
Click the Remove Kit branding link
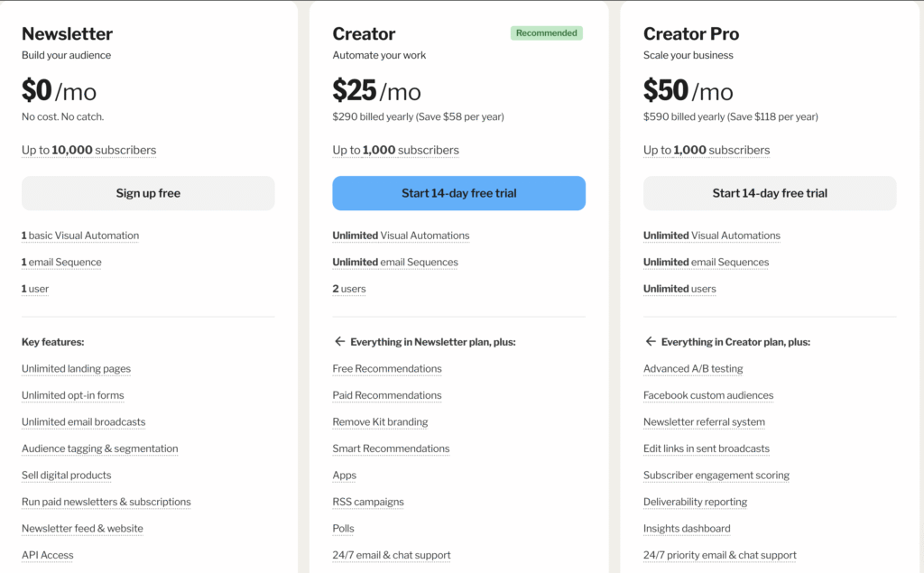(x=380, y=421)
